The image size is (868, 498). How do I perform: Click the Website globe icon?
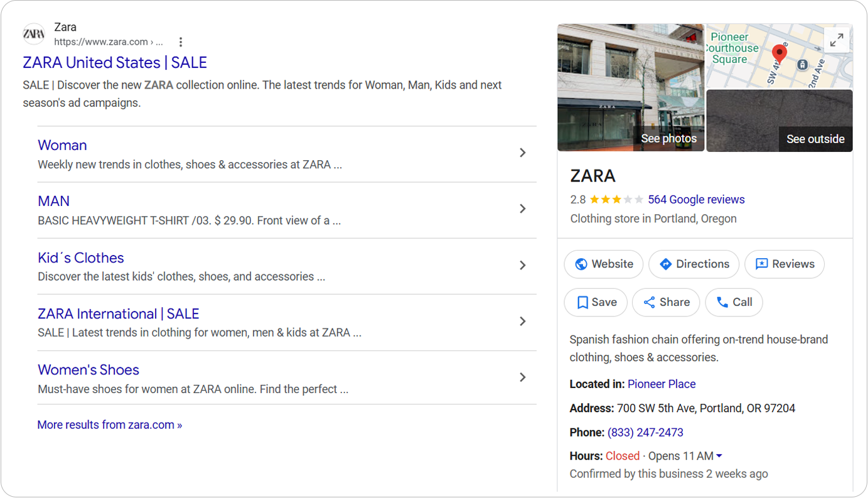tap(581, 264)
